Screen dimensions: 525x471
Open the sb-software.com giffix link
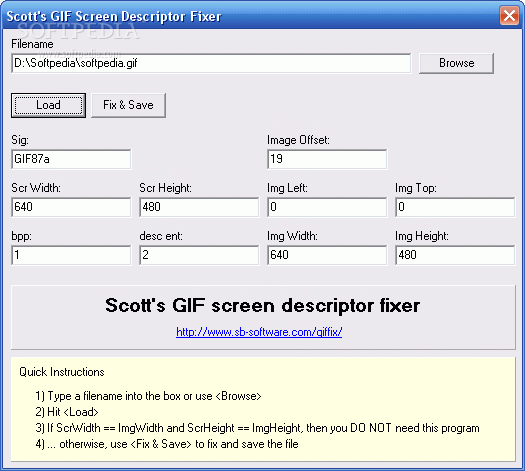click(x=259, y=332)
